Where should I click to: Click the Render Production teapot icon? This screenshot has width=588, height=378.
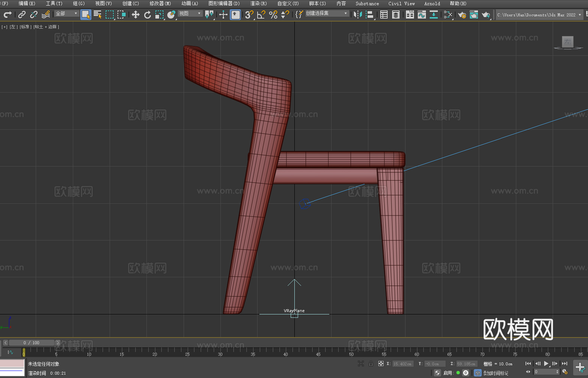486,14
